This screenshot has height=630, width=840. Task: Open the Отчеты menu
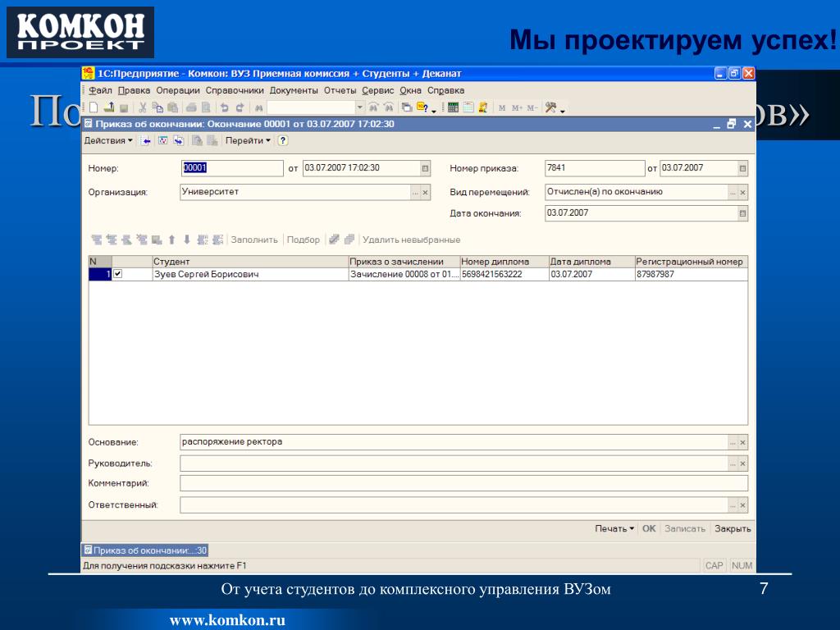click(340, 90)
